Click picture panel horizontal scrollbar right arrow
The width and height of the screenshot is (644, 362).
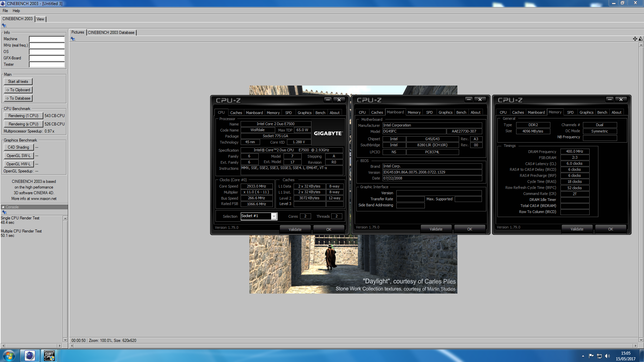click(635, 346)
